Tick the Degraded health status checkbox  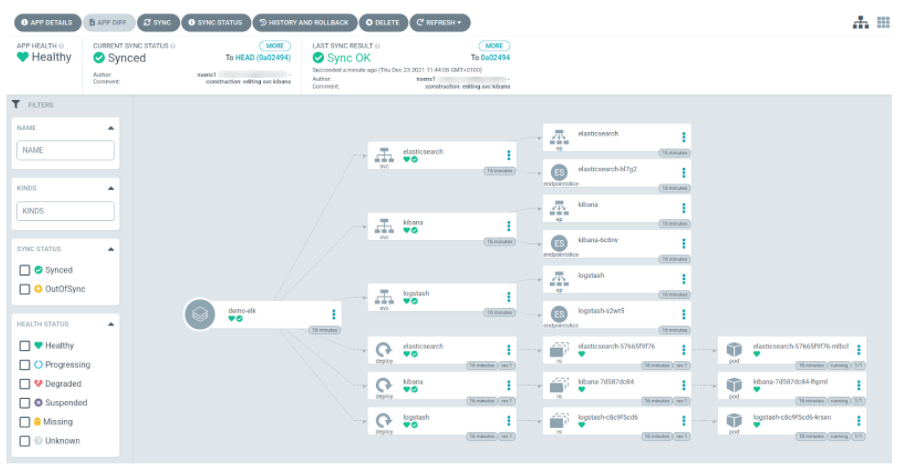coord(25,384)
